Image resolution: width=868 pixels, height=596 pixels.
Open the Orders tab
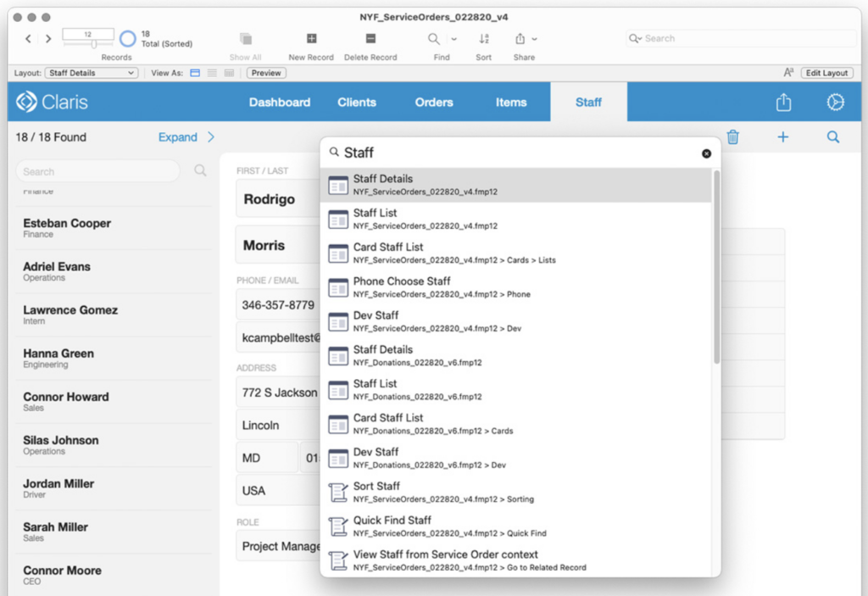[x=434, y=102]
